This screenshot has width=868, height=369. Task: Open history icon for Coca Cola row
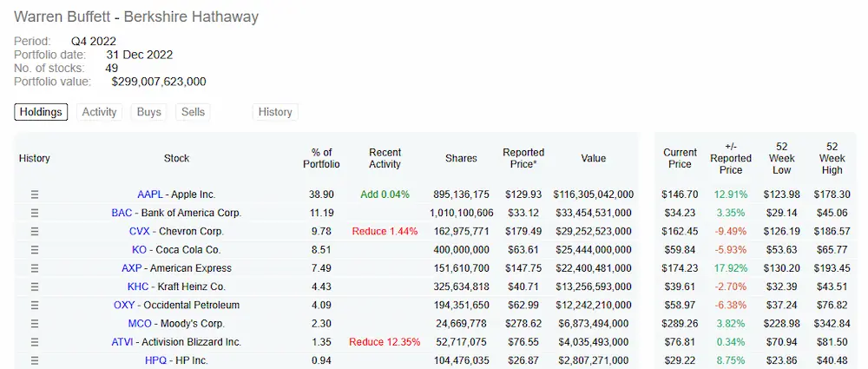click(35, 250)
